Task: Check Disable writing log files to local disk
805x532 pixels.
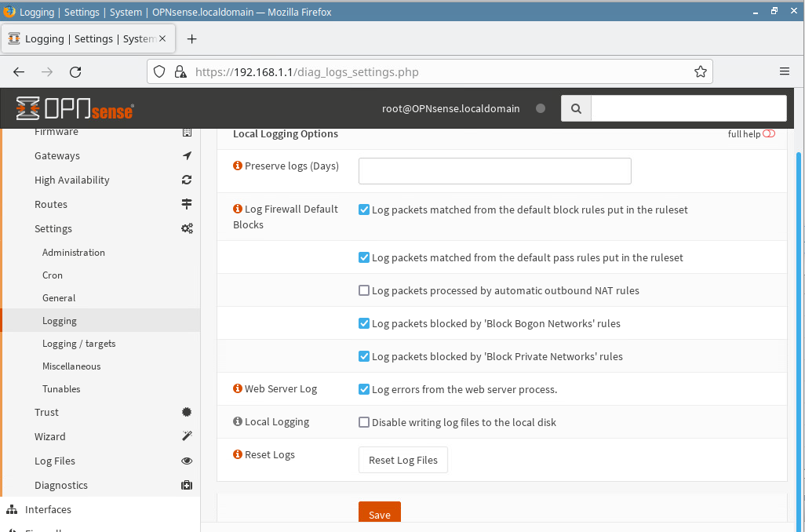Action: click(x=364, y=422)
